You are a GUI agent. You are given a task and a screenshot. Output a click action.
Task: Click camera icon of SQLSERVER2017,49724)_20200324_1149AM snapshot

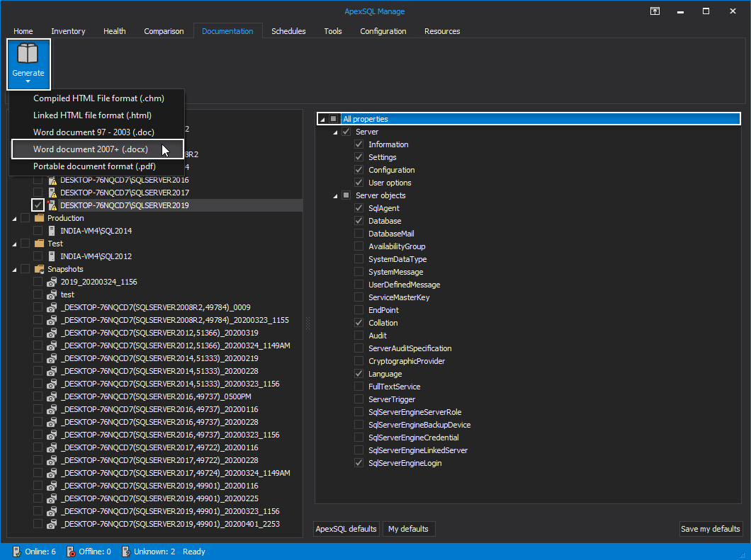(52, 473)
